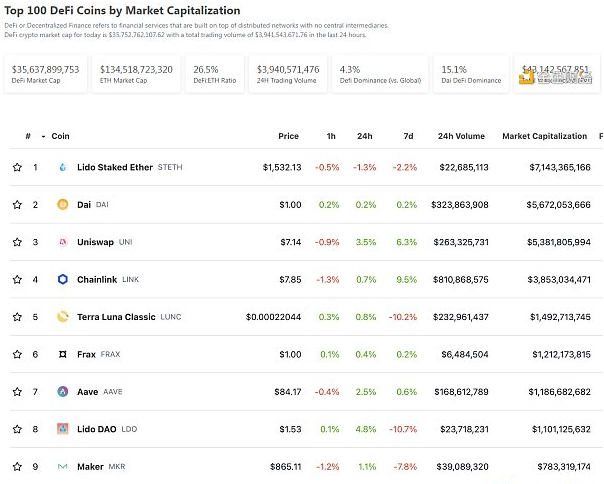Screen dimensions: 604x484
Task: Sort by 7d change column
Action: [408, 136]
